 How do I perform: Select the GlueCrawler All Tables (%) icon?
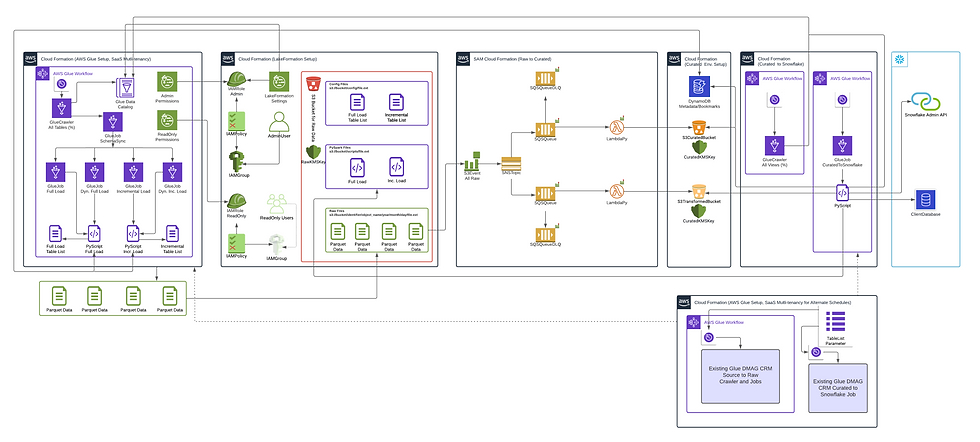62,109
